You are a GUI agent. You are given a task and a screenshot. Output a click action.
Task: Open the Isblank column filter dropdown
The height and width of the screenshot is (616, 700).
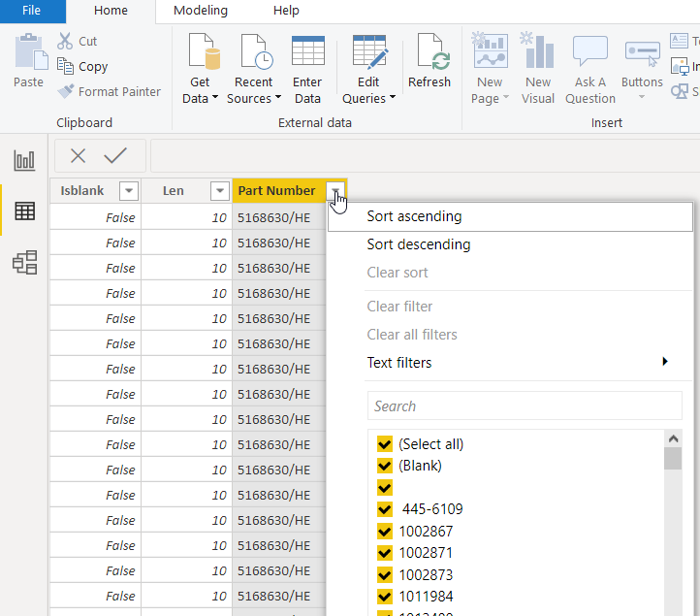point(129,191)
